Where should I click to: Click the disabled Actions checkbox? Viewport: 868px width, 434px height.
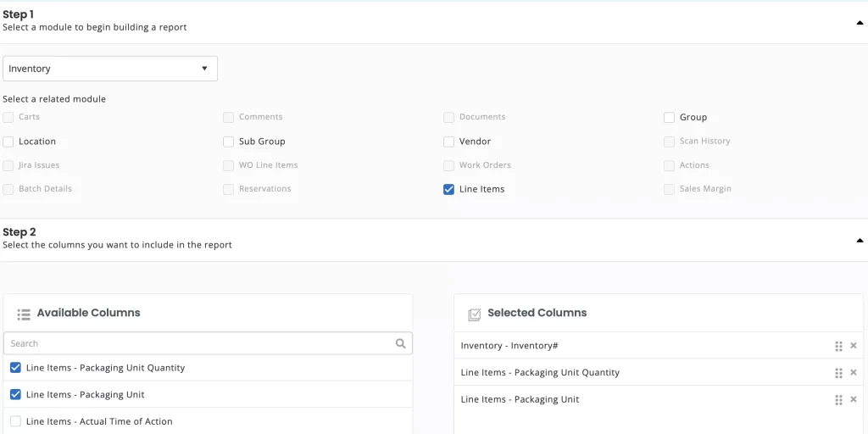(x=670, y=165)
